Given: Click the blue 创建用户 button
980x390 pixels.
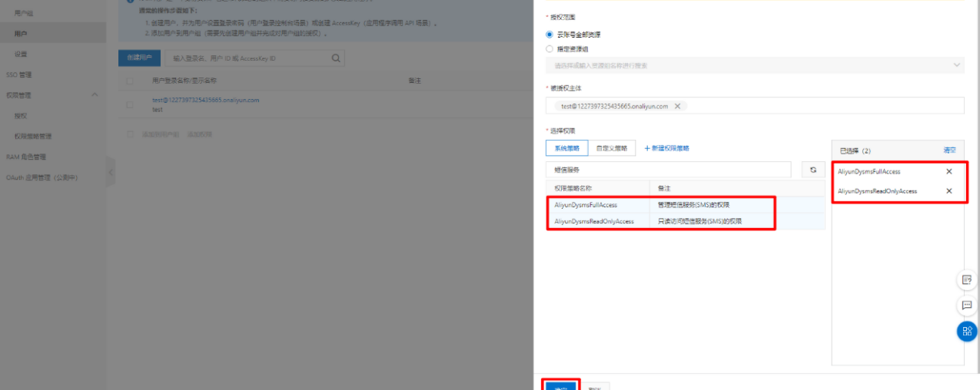Looking at the screenshot, I should [139, 58].
